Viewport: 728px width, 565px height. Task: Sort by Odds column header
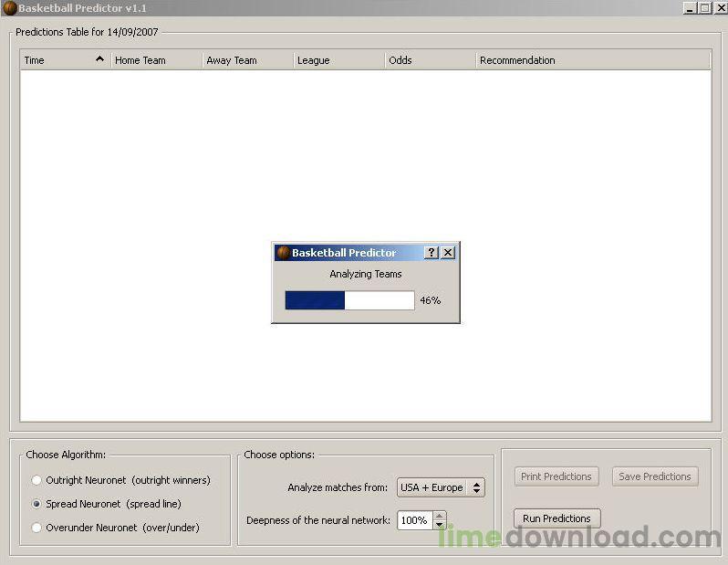[430, 60]
